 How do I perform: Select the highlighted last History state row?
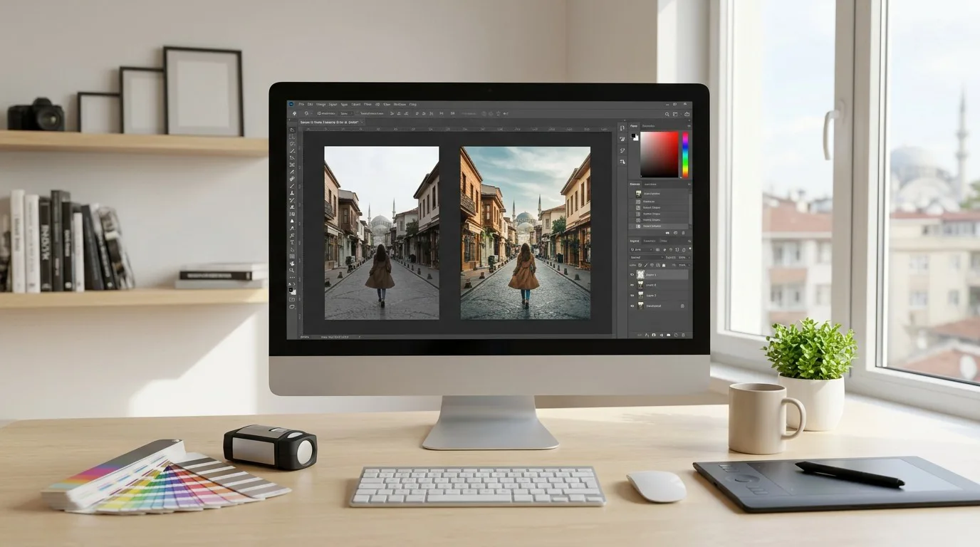point(660,225)
